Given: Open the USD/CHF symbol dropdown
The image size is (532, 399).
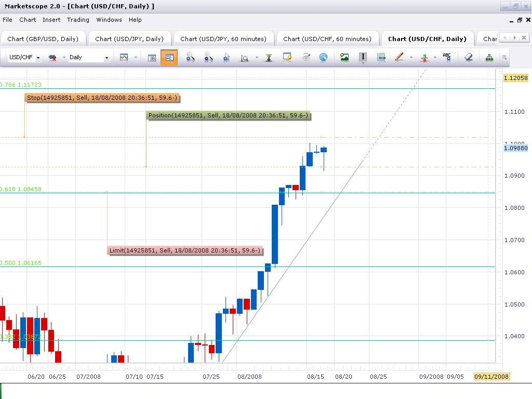Looking at the screenshot, I should [x=38, y=58].
